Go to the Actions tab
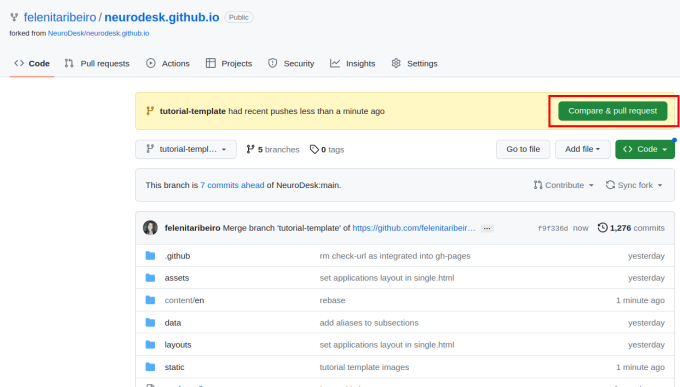This screenshot has height=387, width=680. pos(168,63)
